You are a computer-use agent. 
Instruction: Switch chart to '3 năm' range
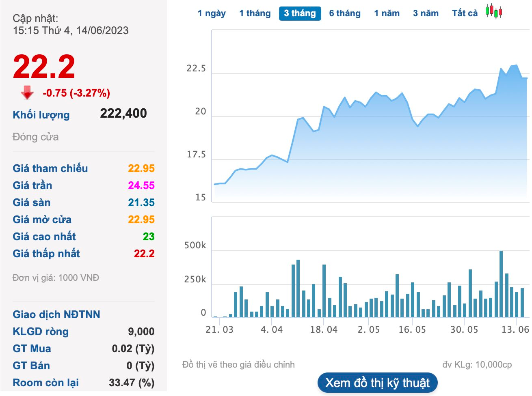pos(426,13)
